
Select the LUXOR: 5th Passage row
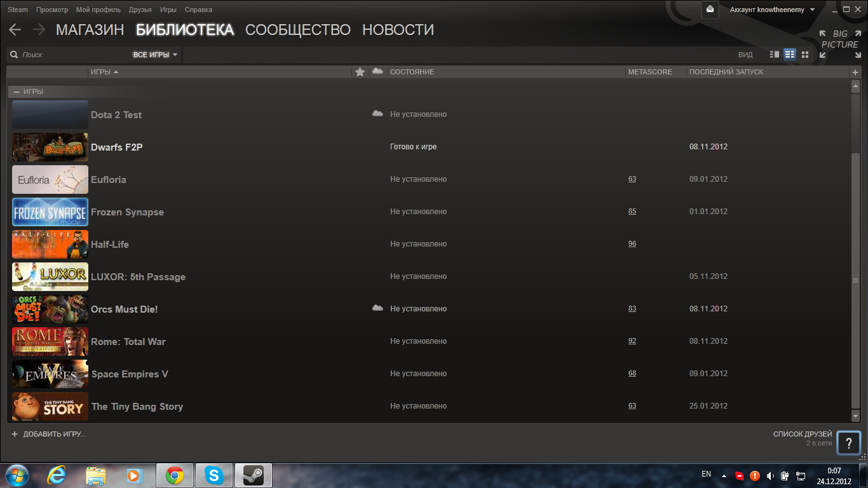[x=429, y=276]
